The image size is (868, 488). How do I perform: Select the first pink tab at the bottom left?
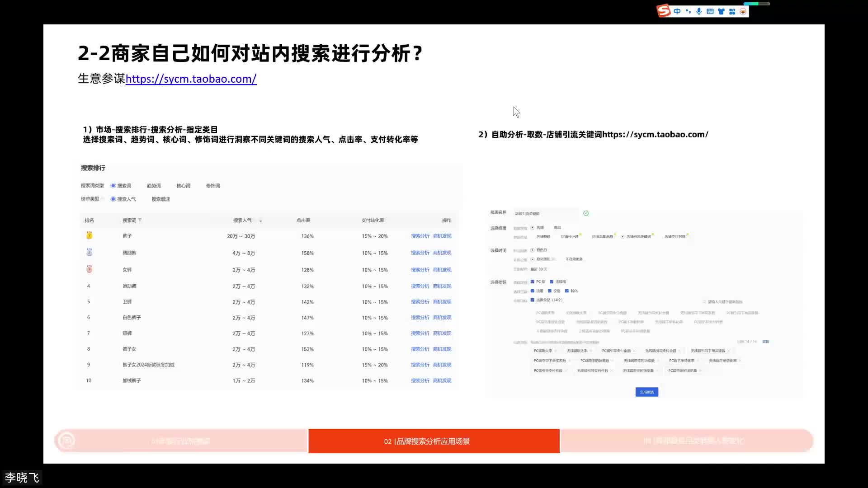(181, 441)
